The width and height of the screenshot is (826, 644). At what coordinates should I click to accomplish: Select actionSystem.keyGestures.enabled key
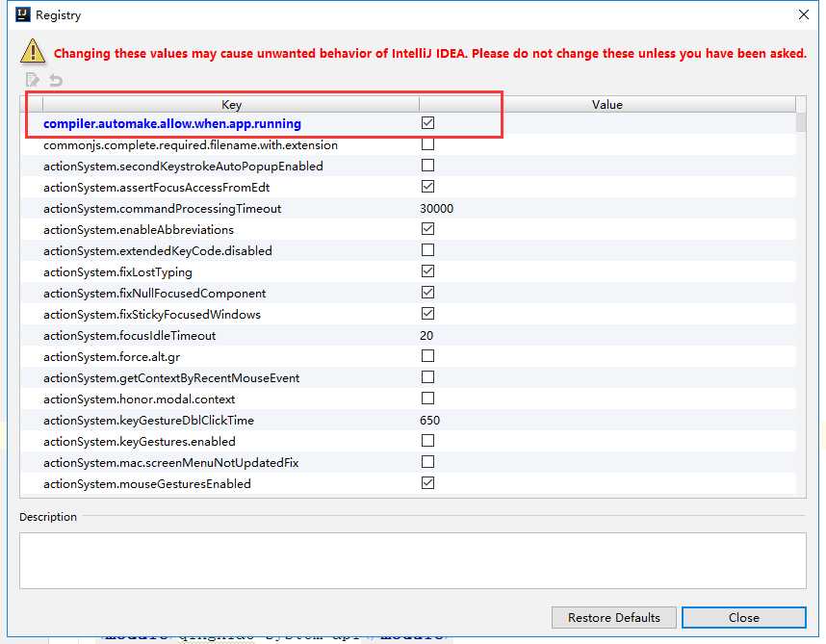pos(139,441)
